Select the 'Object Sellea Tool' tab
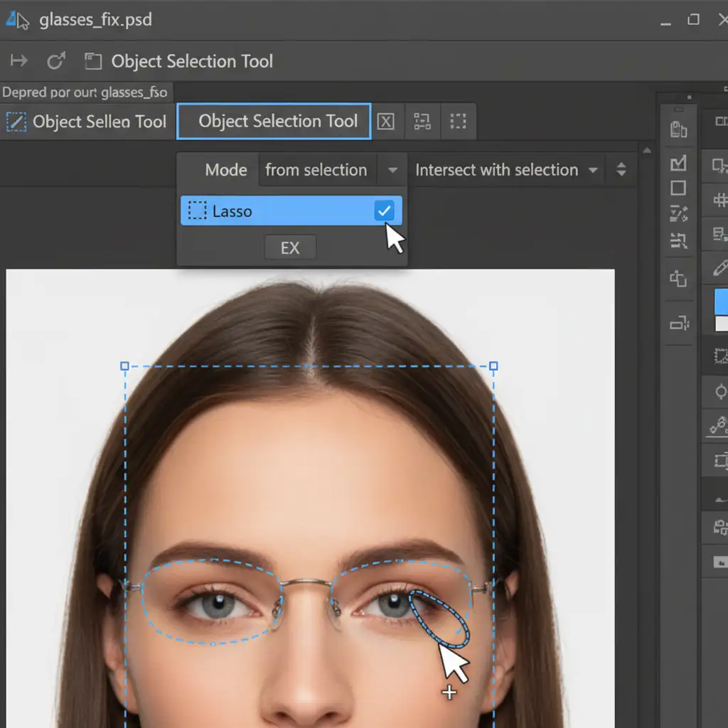Image resolution: width=728 pixels, height=728 pixels. [87, 122]
